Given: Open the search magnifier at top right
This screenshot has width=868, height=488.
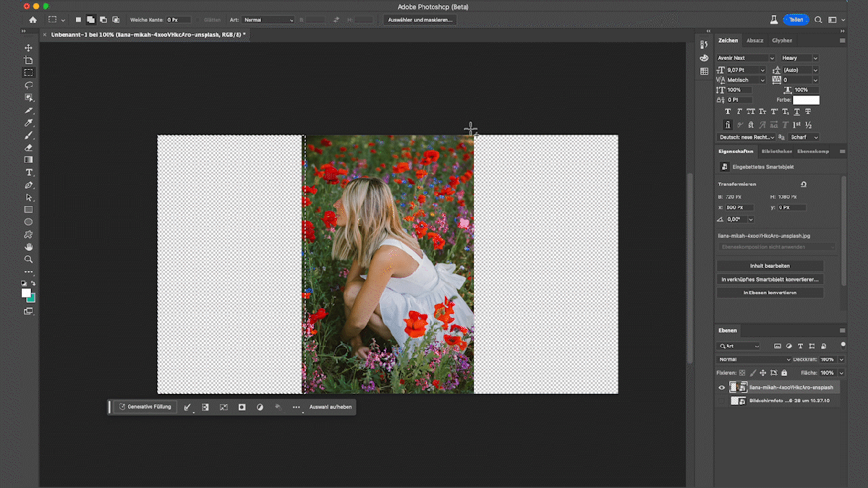Looking at the screenshot, I should click(819, 20).
